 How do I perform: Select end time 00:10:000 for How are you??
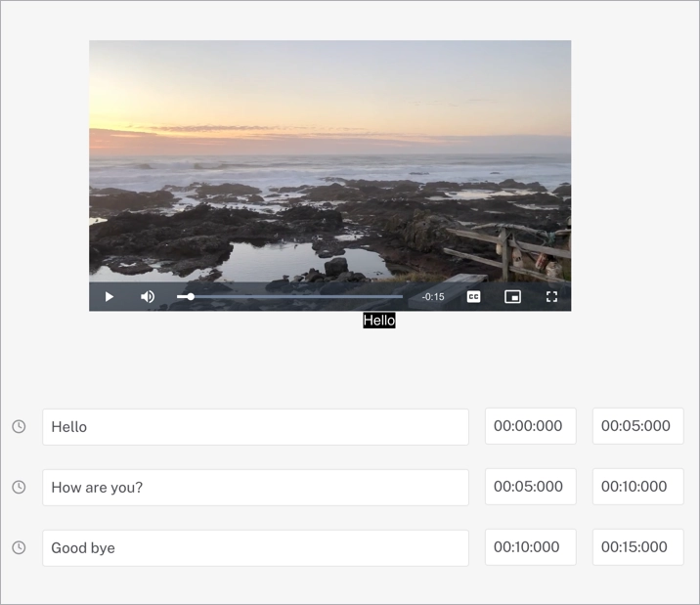click(637, 487)
